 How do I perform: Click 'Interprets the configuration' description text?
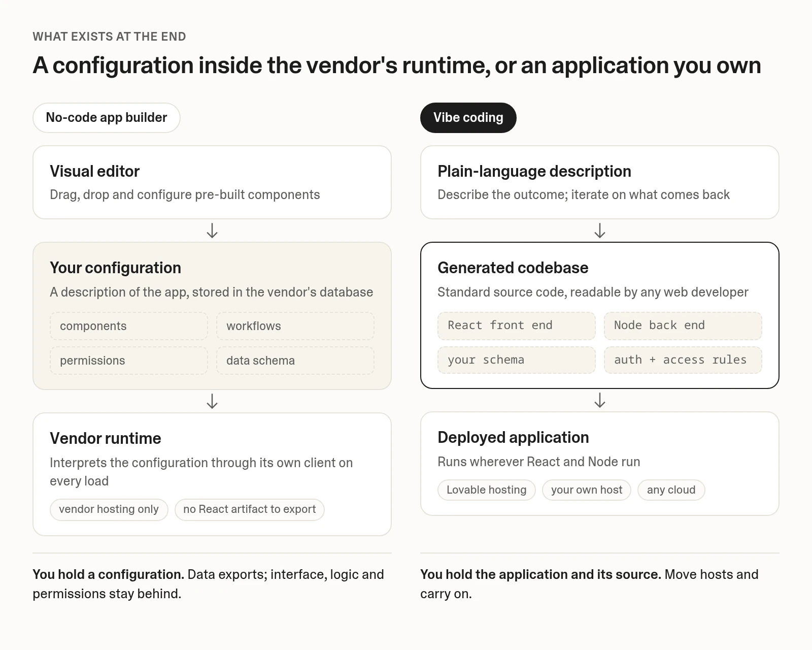201,472
